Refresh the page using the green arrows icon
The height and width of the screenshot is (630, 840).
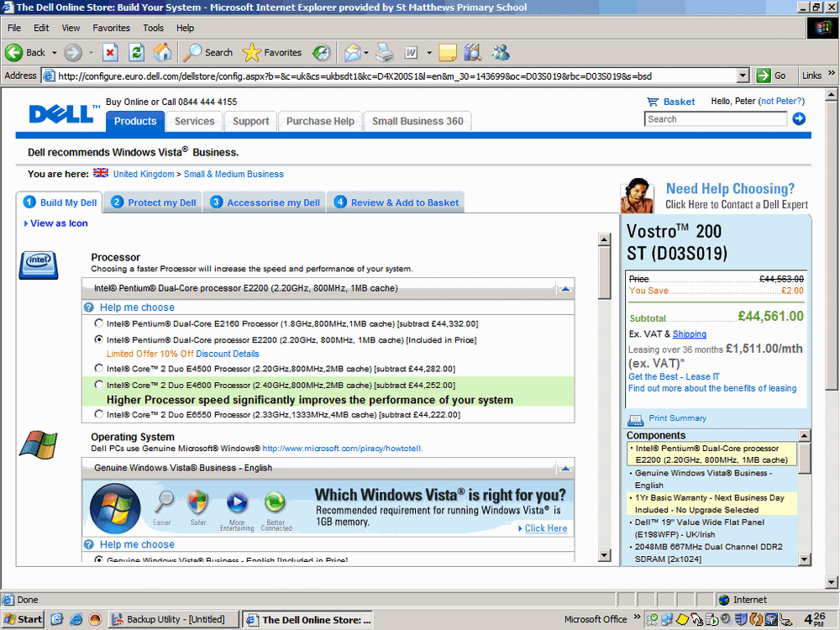(x=137, y=52)
